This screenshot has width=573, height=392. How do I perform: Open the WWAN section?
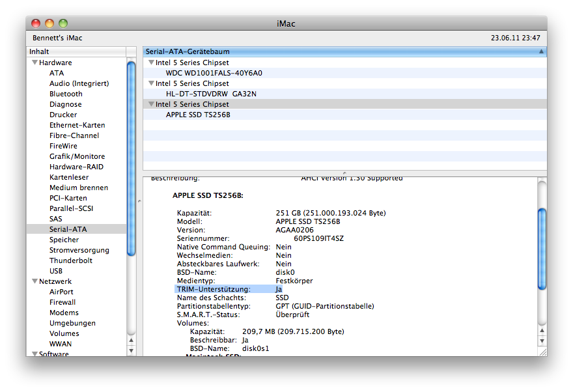click(x=61, y=344)
